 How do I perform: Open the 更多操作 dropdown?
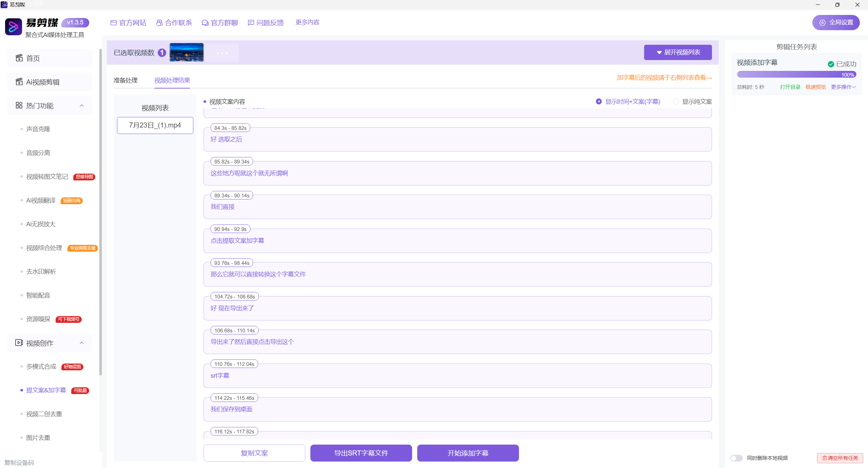[x=843, y=87]
